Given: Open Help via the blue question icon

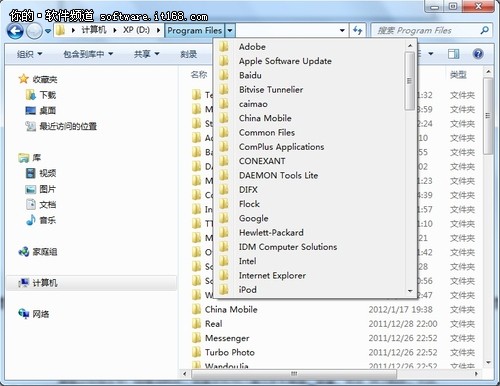Looking at the screenshot, I should pos(478,54).
